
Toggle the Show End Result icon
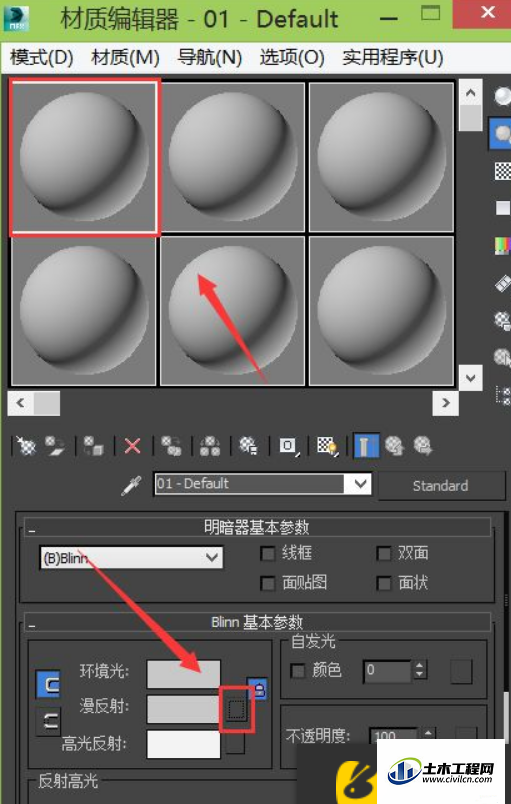[367, 446]
